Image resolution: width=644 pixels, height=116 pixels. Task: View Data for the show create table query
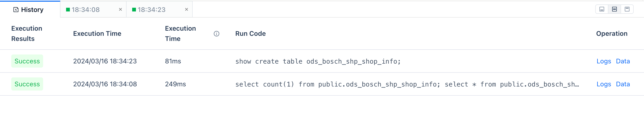click(x=622, y=61)
